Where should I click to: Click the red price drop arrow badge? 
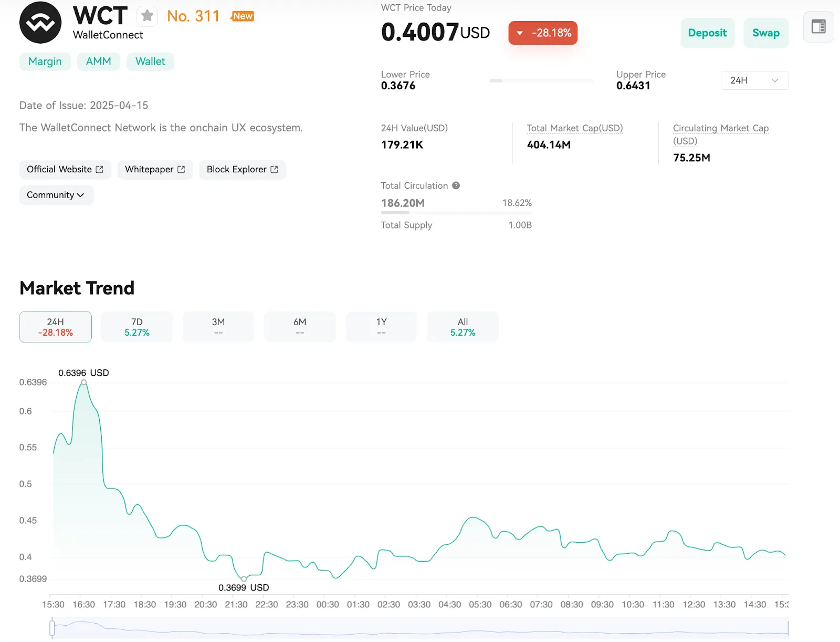(x=543, y=33)
